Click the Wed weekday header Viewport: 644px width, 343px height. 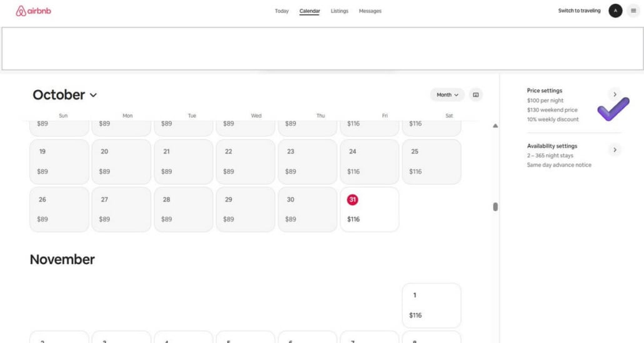256,116
